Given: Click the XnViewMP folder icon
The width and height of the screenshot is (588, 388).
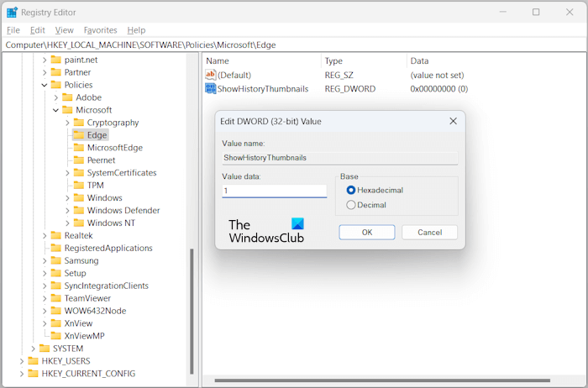Looking at the screenshot, I should (x=56, y=336).
